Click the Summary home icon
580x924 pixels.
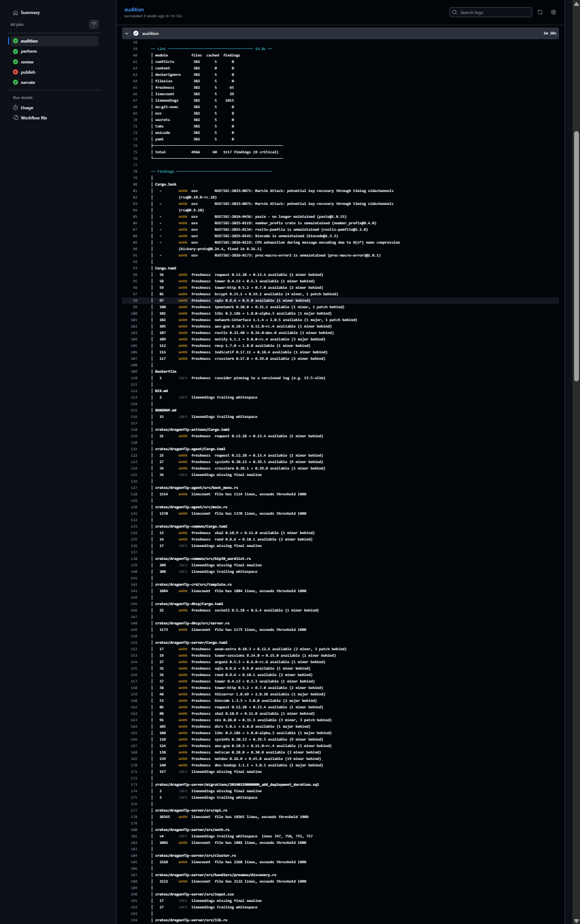[16, 12]
